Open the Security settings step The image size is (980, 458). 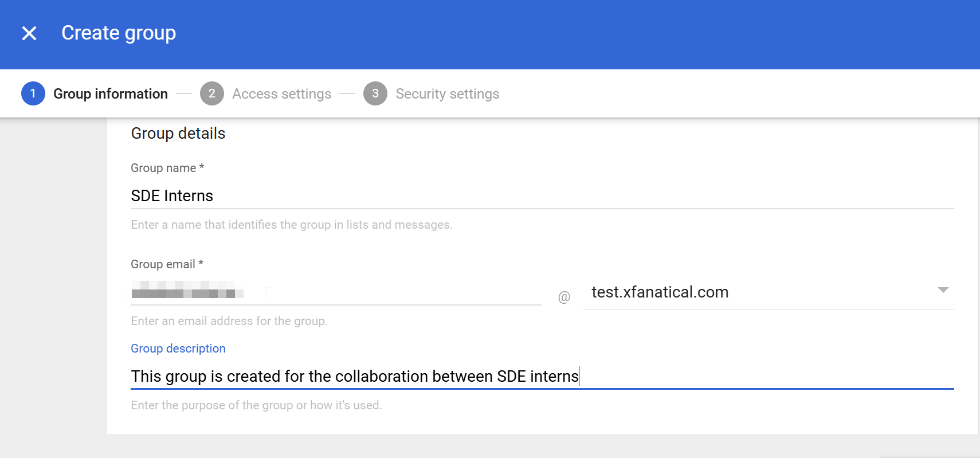coord(447,93)
